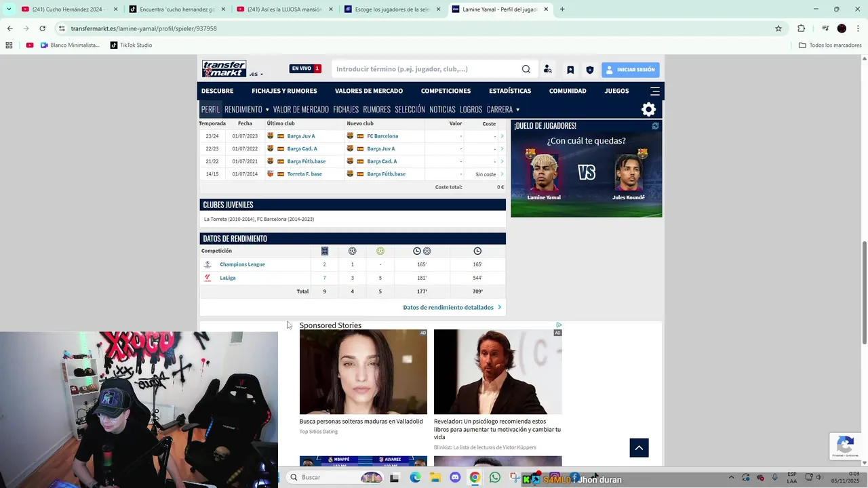
Task: Reload the page in Chrome
Action: coord(42,28)
